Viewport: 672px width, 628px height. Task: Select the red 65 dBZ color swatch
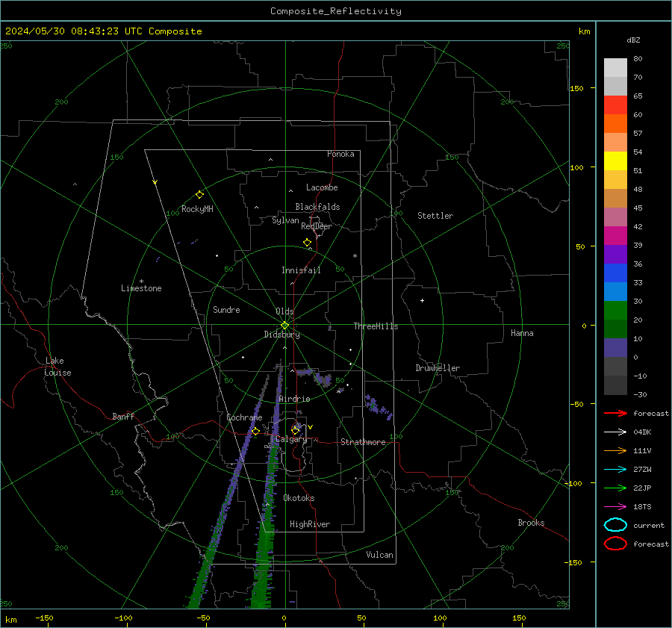click(615, 105)
